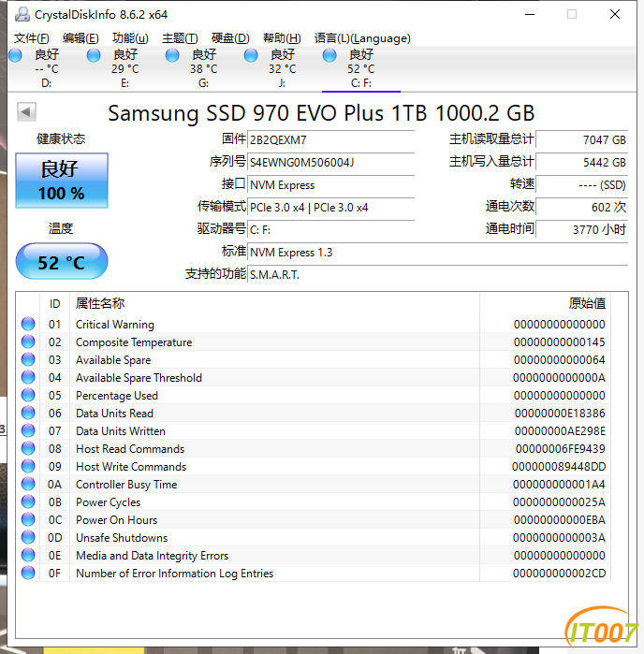Image resolution: width=644 pixels, height=654 pixels.
Task: Click status circle for Power On Hours
Action: (x=28, y=519)
